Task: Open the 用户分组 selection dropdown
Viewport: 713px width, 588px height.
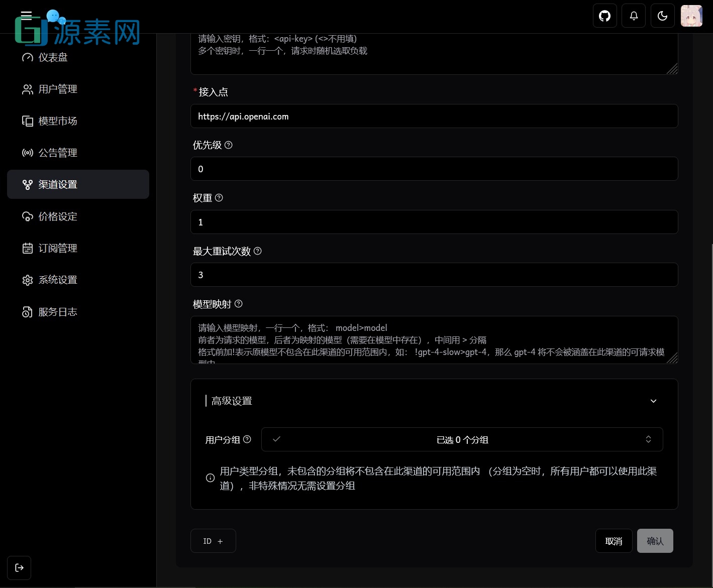Action: [x=462, y=439]
